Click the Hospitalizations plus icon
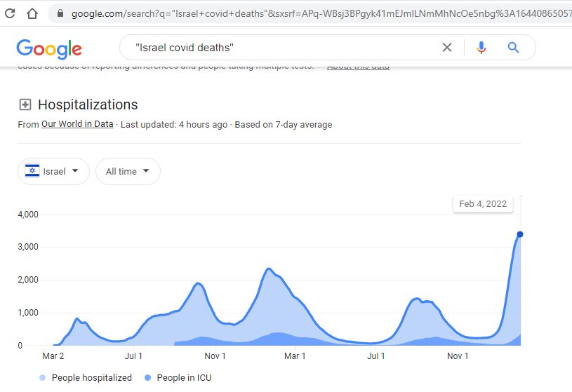 pos(25,104)
